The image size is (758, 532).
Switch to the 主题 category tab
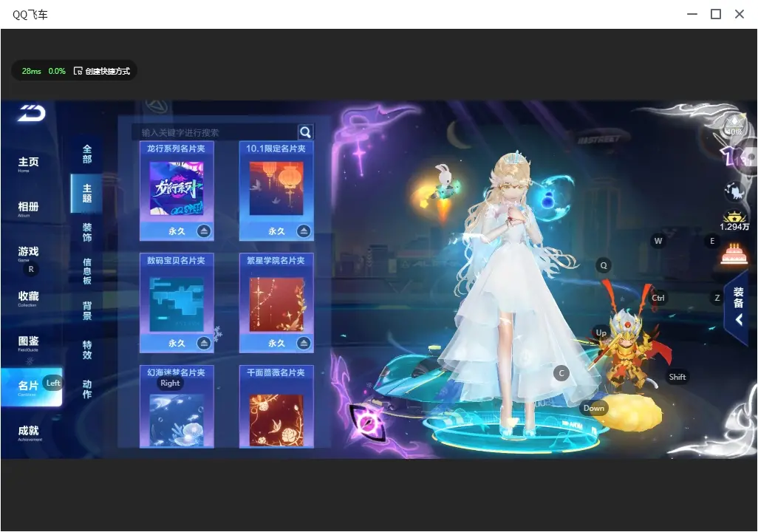pyautogui.click(x=87, y=194)
